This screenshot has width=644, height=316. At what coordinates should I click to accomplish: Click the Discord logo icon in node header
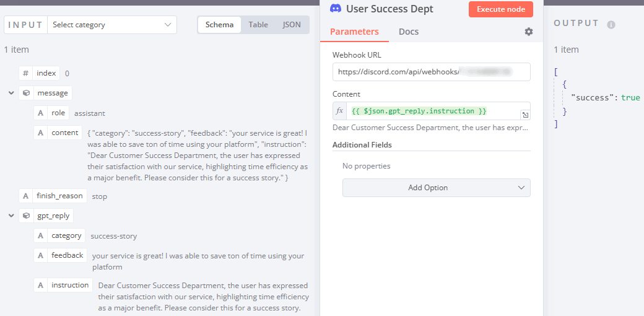(x=336, y=9)
